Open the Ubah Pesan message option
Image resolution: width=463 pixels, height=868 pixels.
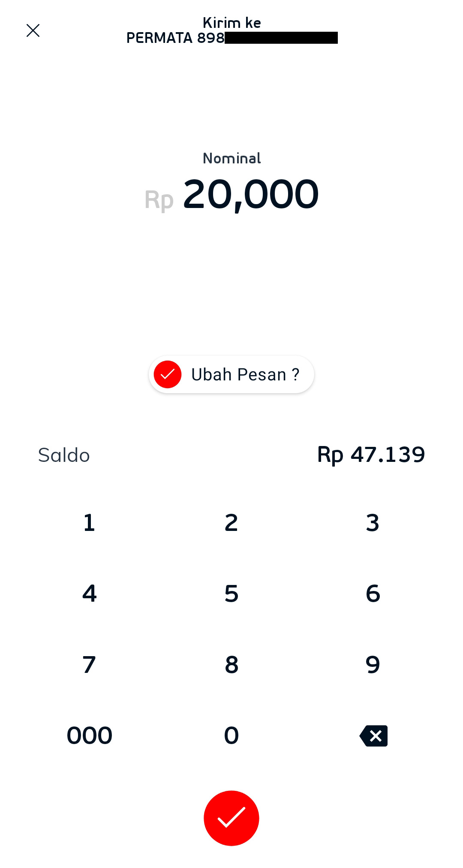click(245, 375)
